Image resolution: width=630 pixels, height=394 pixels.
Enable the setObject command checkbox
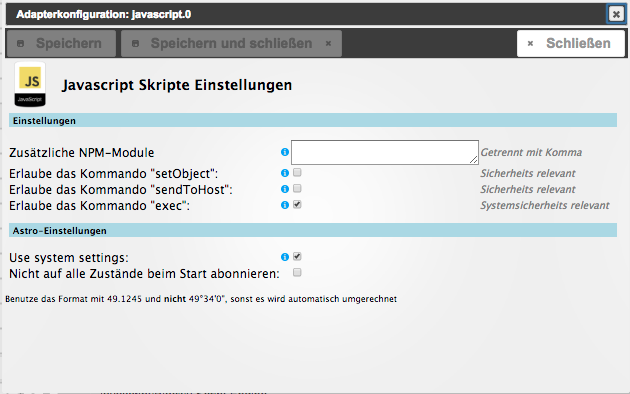click(x=297, y=173)
